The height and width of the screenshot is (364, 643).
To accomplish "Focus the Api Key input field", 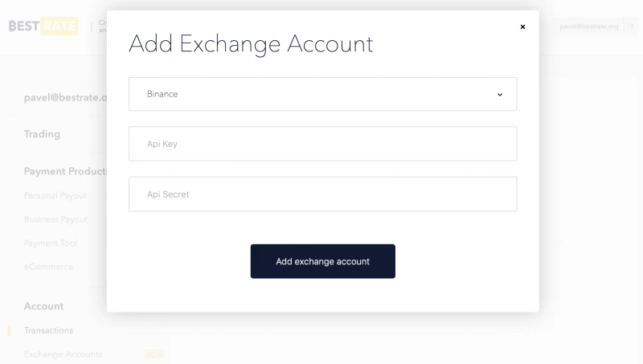I will pyautogui.click(x=323, y=144).
